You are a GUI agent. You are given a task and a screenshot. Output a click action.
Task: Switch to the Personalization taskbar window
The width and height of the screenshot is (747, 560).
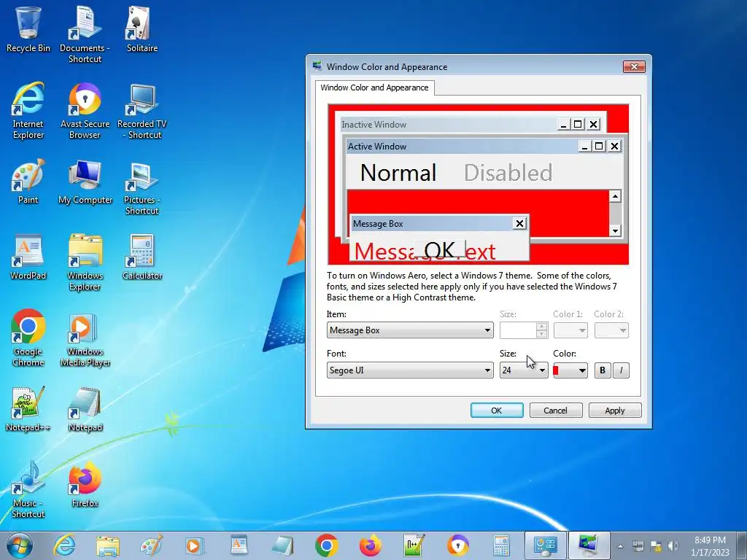click(x=589, y=545)
